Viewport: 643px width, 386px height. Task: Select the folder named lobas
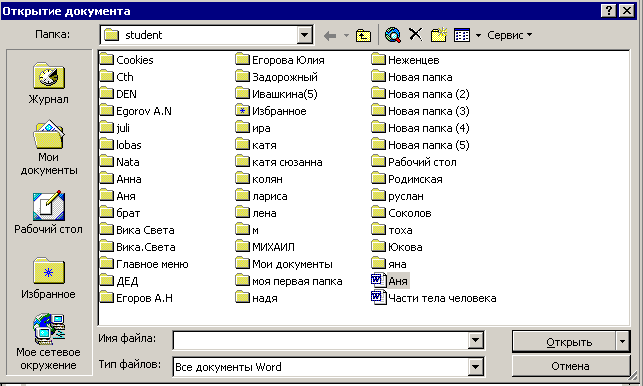[121, 145]
